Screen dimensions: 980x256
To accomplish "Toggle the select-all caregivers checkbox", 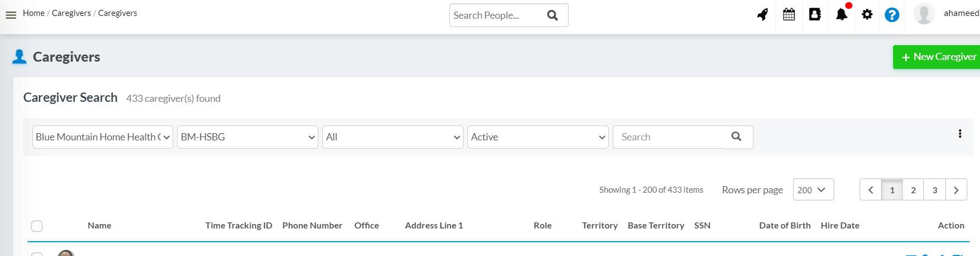I will coord(37,226).
